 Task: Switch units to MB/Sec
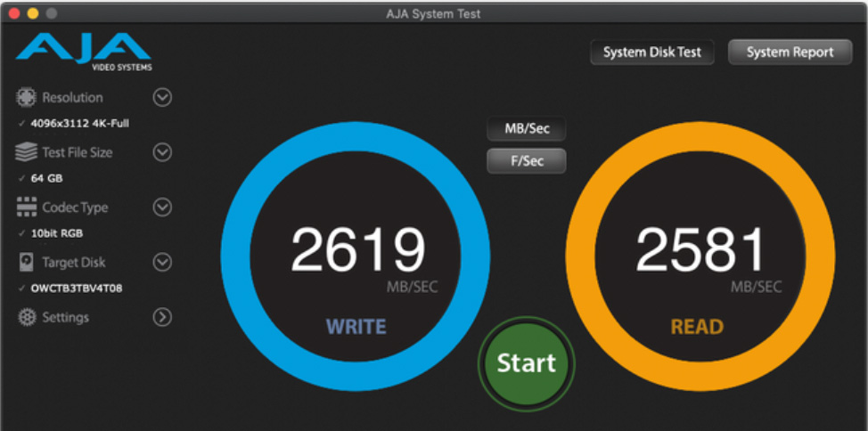coord(527,128)
